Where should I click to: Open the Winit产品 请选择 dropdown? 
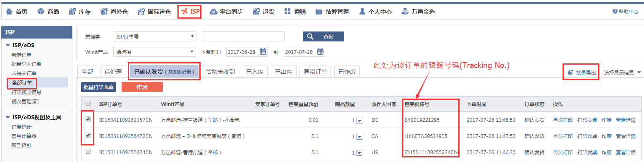[x=155, y=52]
